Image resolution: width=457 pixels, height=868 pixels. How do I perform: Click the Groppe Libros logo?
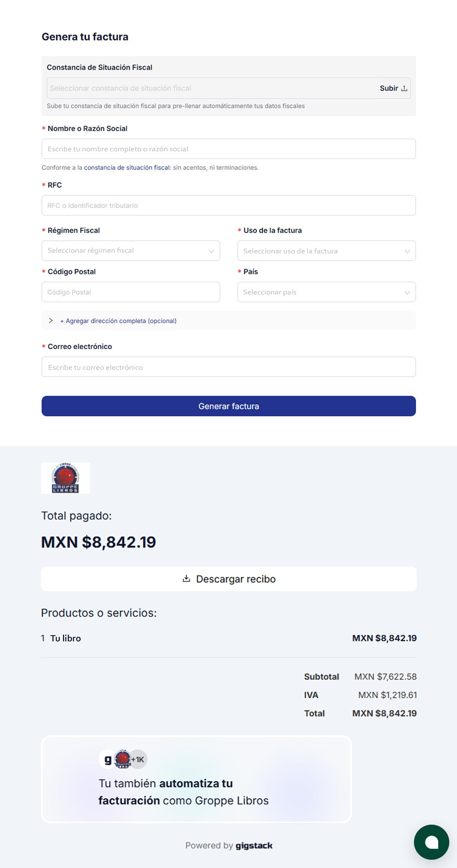(x=65, y=478)
